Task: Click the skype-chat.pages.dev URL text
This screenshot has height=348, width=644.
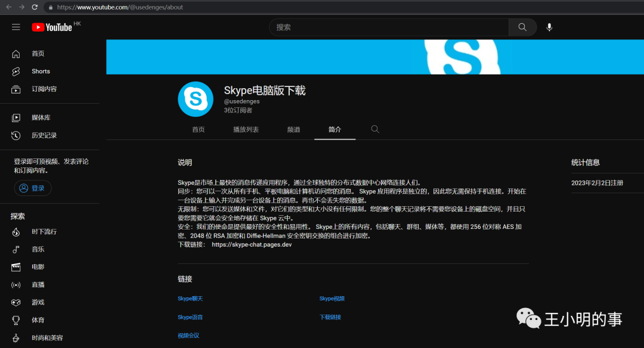Action: [x=252, y=244]
